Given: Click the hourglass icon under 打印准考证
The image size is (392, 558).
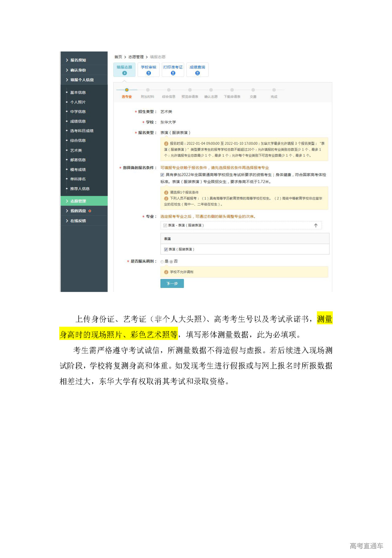Looking at the screenshot, I should click(173, 73).
